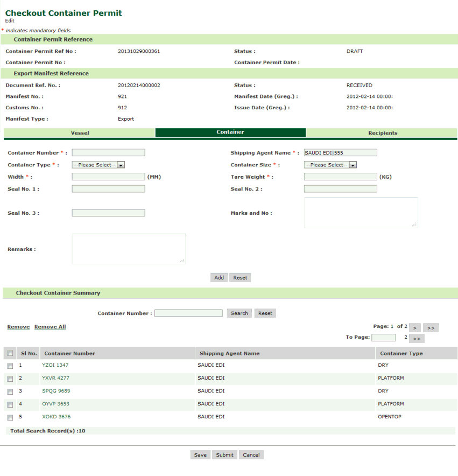
Task: Open container YXVR 4277 link
Action: pos(55,378)
